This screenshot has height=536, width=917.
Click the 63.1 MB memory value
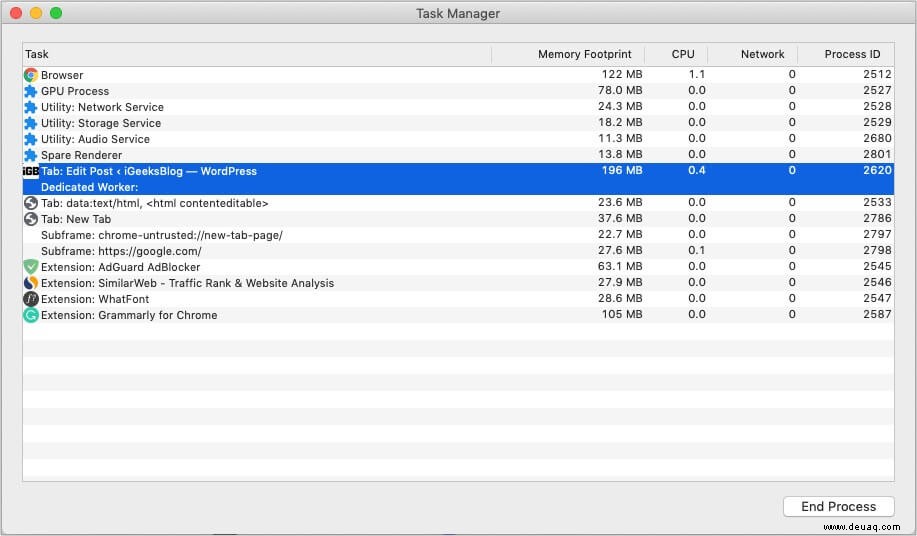pyautogui.click(x=620, y=266)
